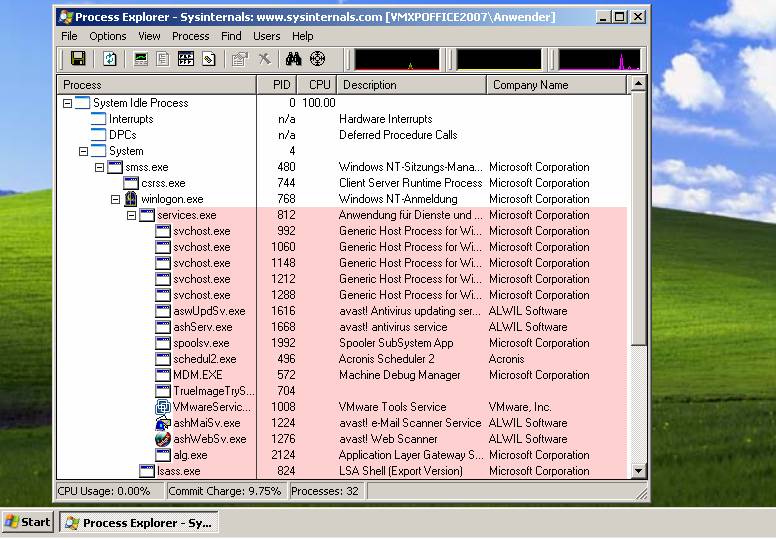
Task: Click the crosshair Find Window's Process icon
Action: [317, 59]
